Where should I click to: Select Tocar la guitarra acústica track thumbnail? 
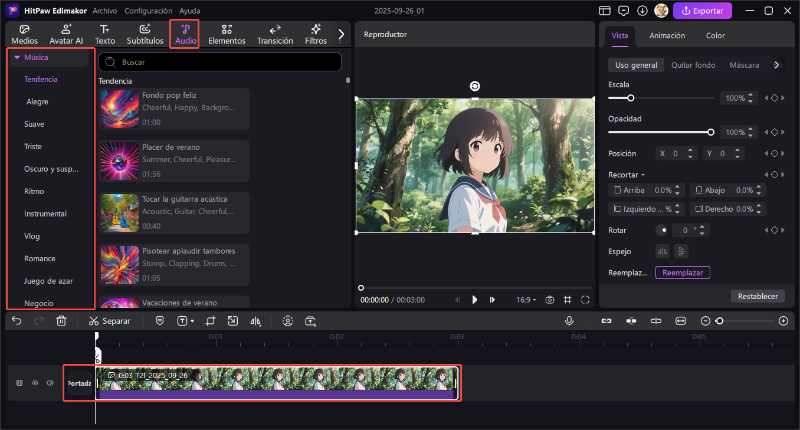point(119,213)
